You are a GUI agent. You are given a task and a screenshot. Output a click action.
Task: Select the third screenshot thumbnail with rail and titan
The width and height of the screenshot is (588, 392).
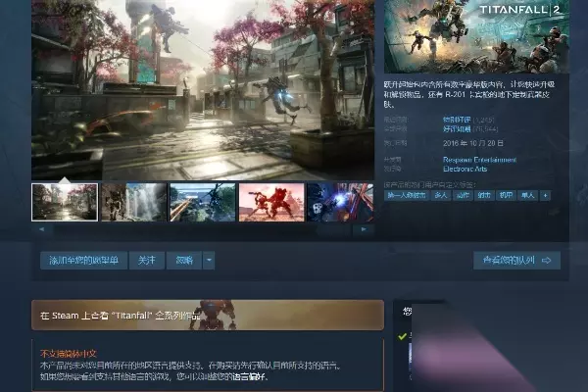203,202
